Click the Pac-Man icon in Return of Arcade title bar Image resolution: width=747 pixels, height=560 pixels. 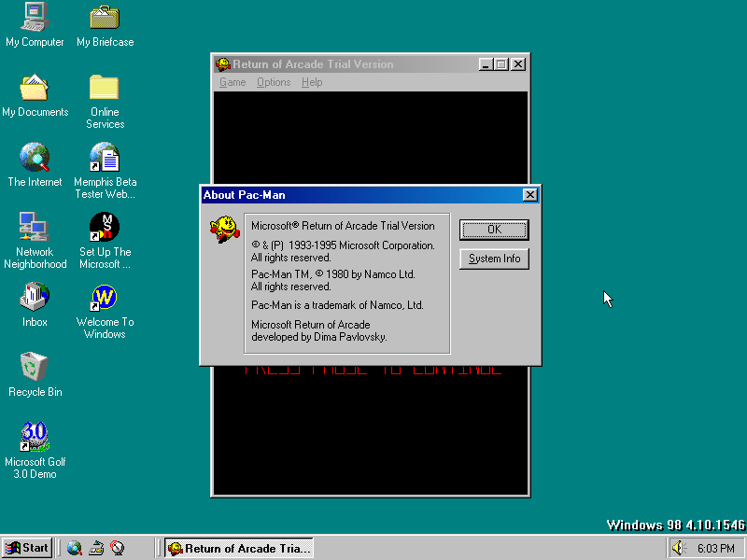click(x=222, y=64)
